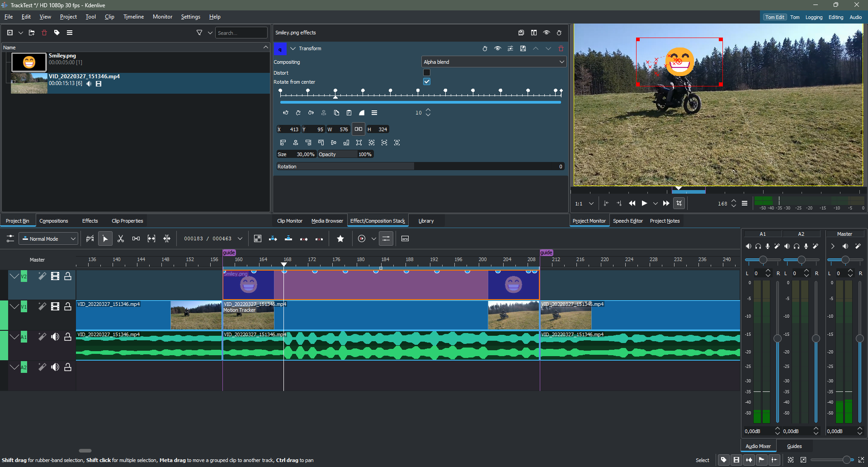Image resolution: width=868 pixels, height=467 pixels.
Task: Switch to the Logging workspace layout
Action: [x=814, y=17]
